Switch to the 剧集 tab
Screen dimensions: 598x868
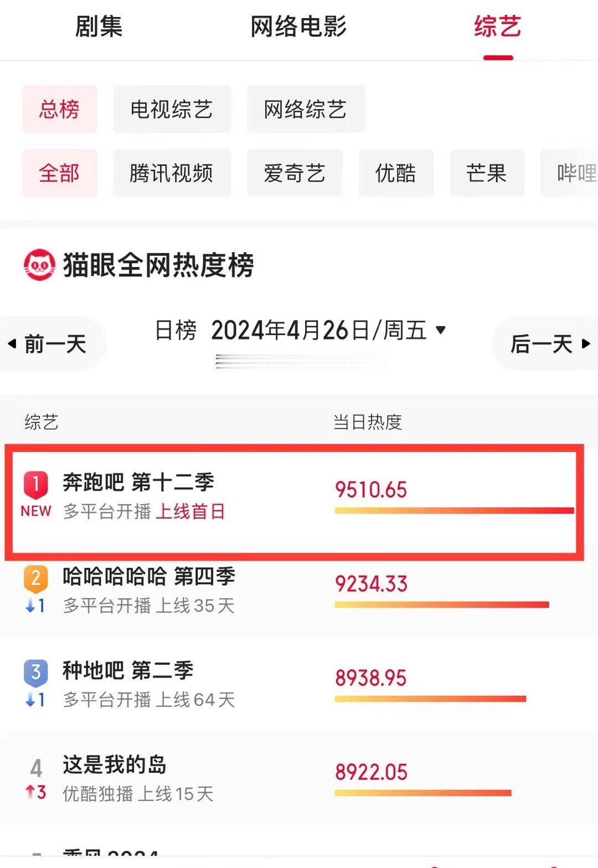[99, 27]
